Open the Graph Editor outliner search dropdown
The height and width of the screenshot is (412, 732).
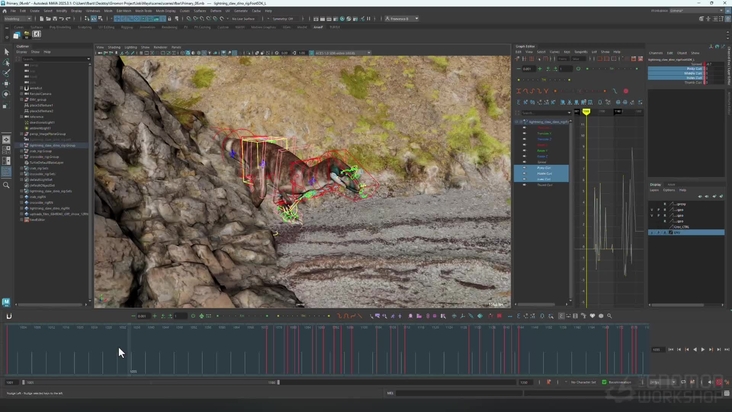coord(569,112)
